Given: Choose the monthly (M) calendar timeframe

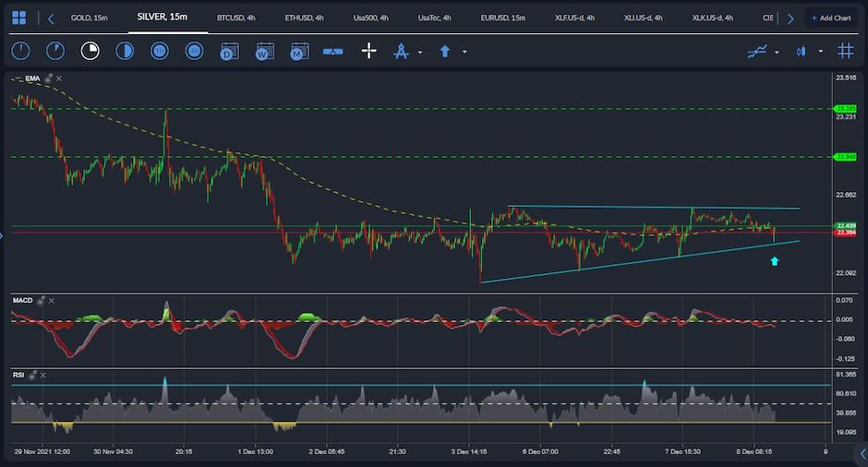Looking at the screenshot, I should click(298, 51).
